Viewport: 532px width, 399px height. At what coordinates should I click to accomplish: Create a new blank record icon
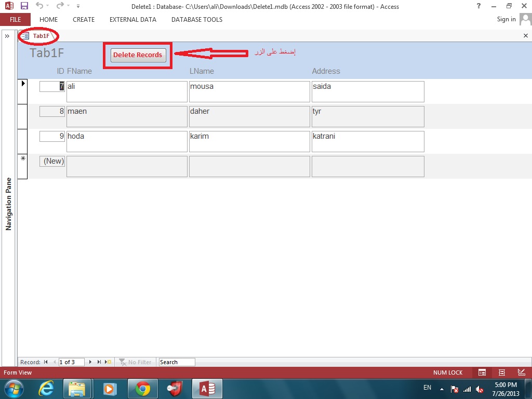tap(108, 362)
